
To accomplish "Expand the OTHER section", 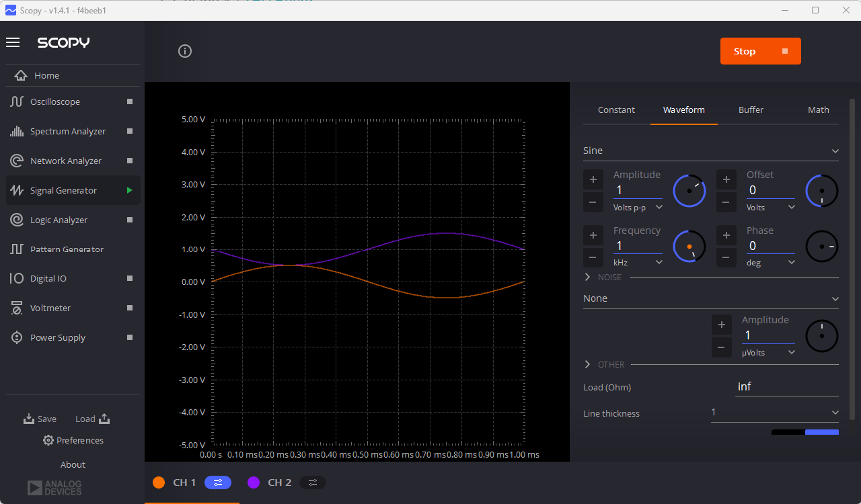I will point(587,364).
